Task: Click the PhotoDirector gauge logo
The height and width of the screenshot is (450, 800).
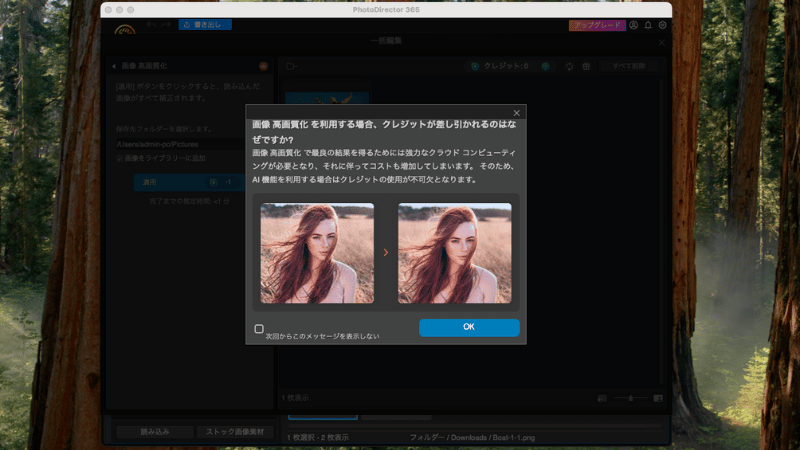Action: point(125,29)
